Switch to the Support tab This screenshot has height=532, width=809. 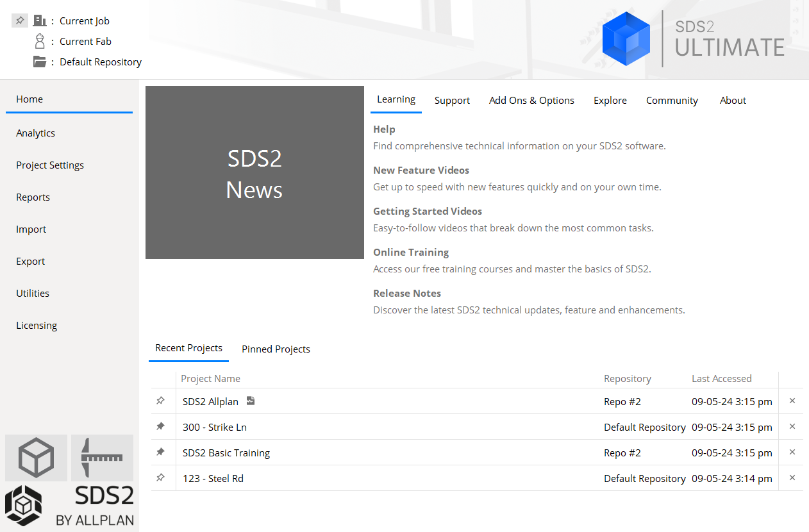tap(452, 101)
